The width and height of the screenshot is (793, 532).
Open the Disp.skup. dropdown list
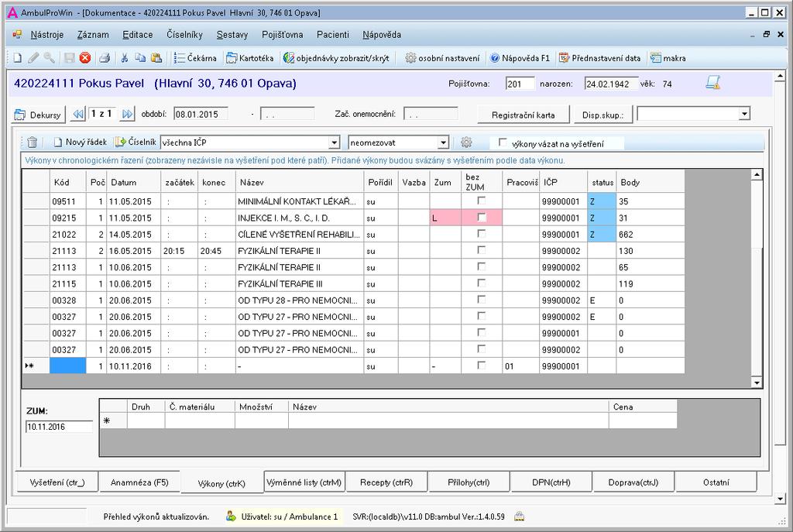[x=744, y=114]
